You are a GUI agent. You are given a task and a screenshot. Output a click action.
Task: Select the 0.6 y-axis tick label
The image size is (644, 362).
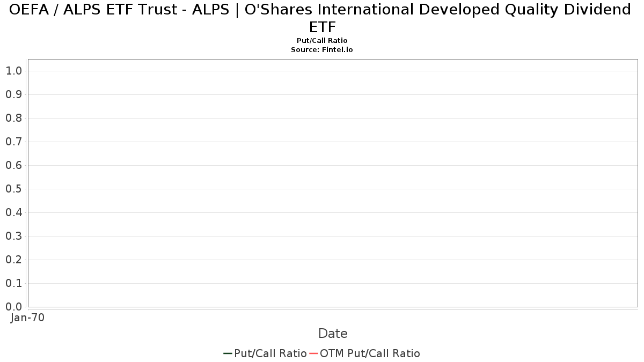point(13,165)
